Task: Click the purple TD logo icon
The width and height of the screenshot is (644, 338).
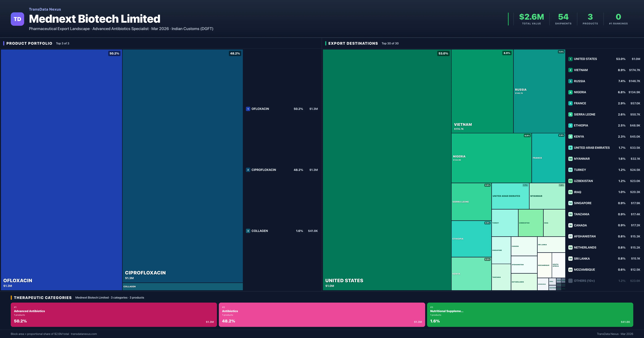Action: pyautogui.click(x=17, y=19)
